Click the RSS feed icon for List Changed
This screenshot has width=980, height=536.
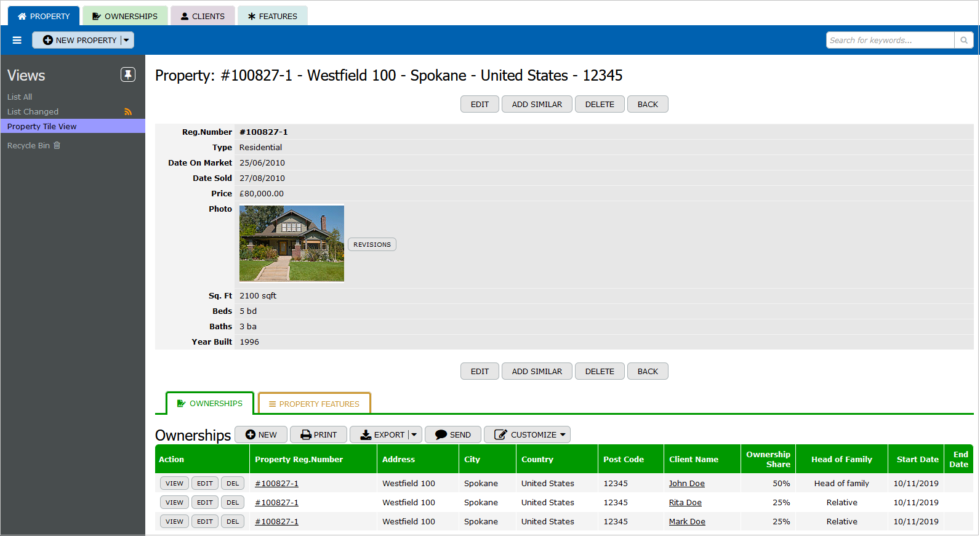pyautogui.click(x=128, y=112)
